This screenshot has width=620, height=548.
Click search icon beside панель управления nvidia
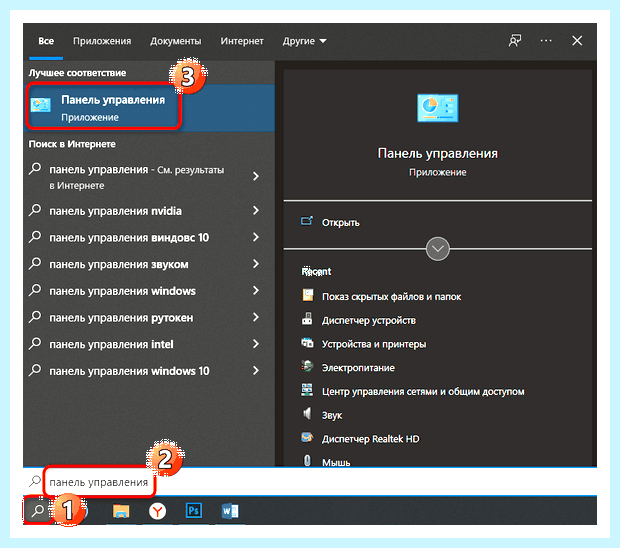coord(35,210)
